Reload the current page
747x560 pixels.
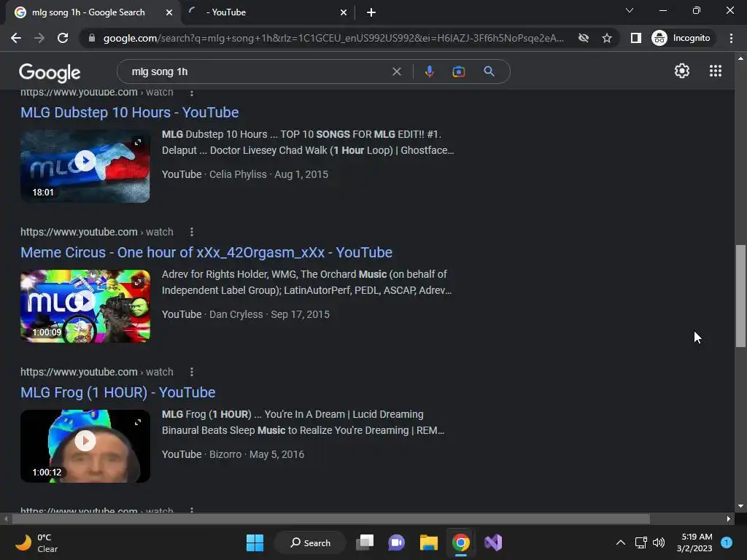pos(63,38)
